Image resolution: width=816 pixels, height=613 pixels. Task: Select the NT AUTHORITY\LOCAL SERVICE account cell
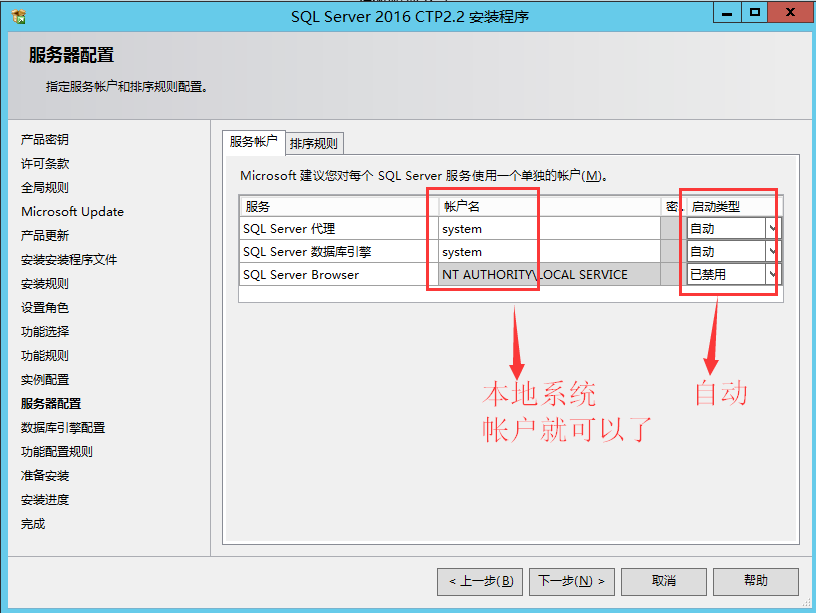549,274
